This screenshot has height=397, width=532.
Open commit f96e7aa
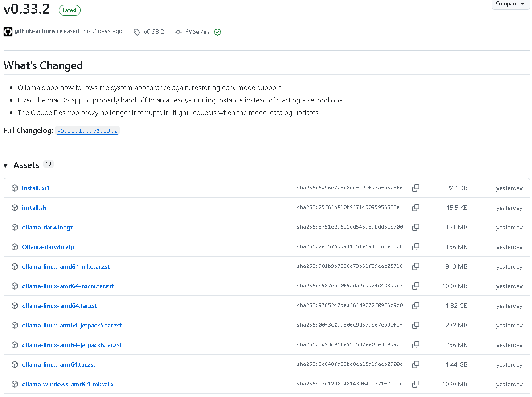coord(197,32)
